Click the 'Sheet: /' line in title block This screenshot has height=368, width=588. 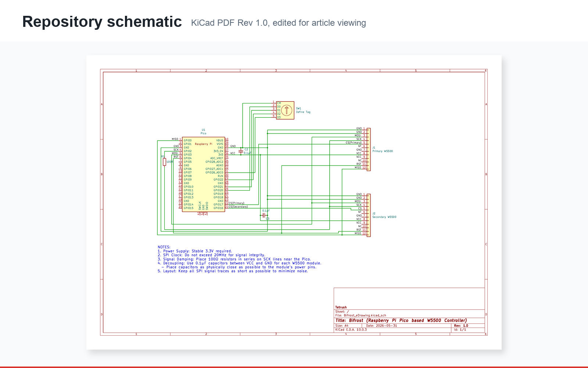[342, 312]
